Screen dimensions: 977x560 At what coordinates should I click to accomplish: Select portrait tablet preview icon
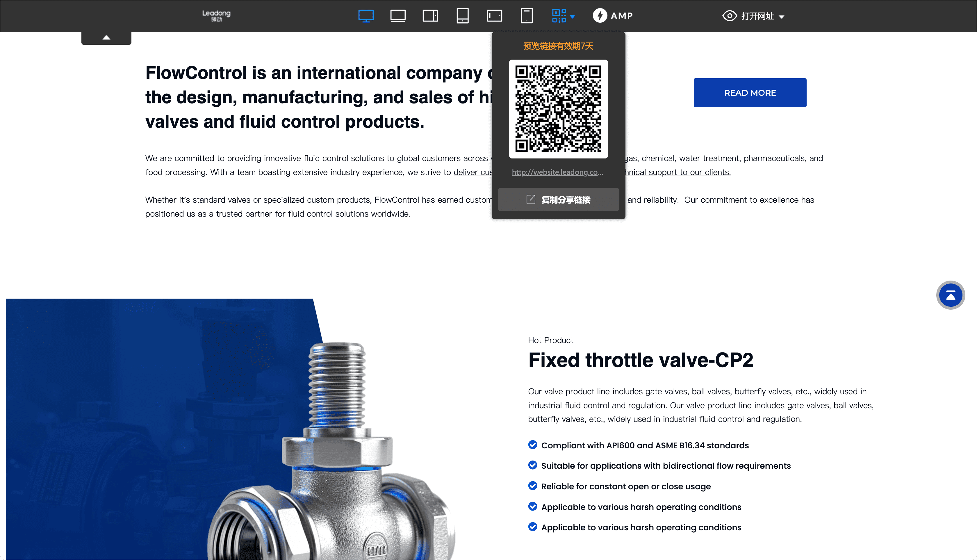pyautogui.click(x=462, y=16)
